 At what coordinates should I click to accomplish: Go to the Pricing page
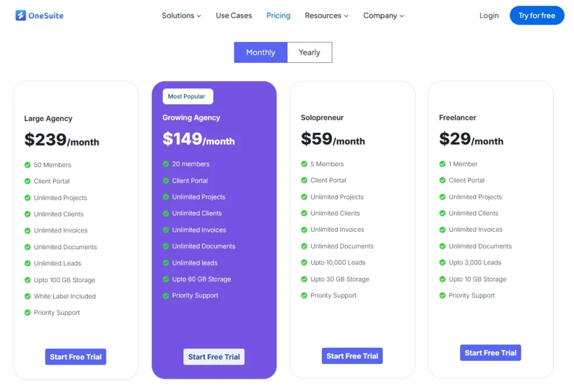point(278,16)
